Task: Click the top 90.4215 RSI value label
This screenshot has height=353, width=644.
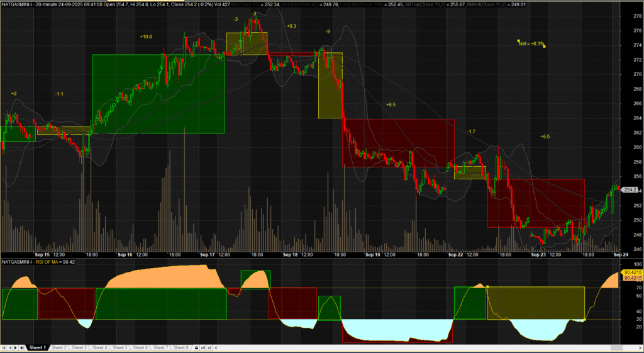Action: (x=633, y=272)
